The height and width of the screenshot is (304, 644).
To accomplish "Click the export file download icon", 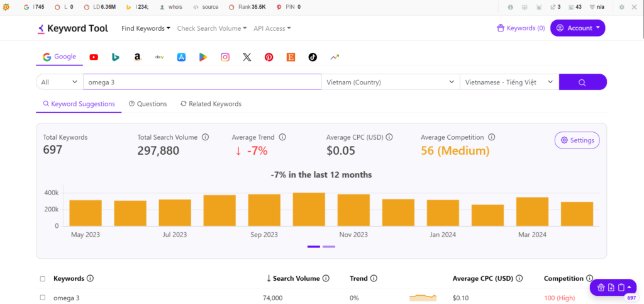I will click(x=611, y=287).
